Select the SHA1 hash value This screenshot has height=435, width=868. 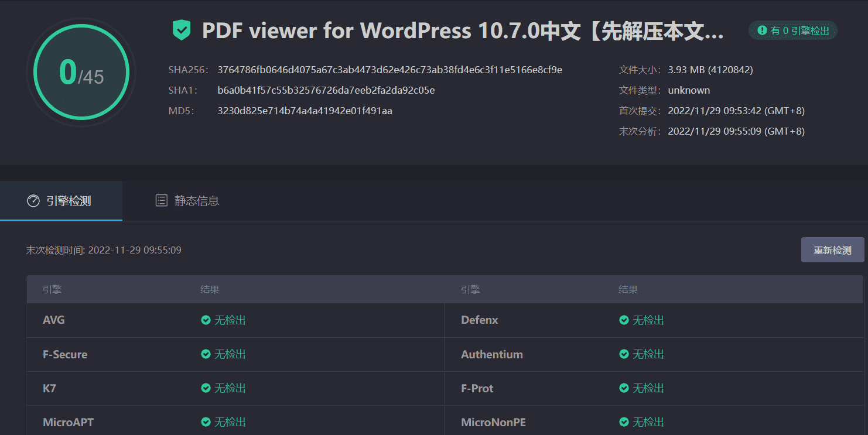pos(326,90)
